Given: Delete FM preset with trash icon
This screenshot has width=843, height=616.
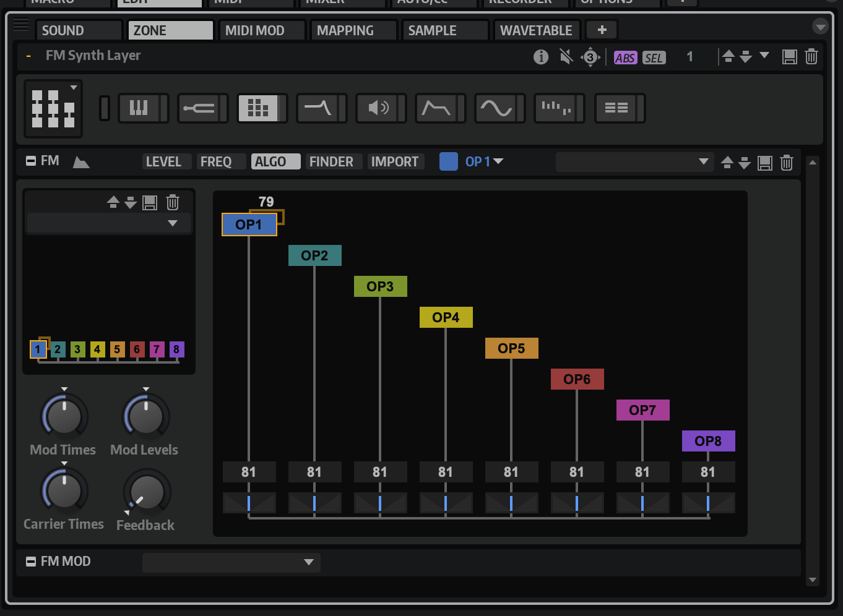Looking at the screenshot, I should coord(786,163).
